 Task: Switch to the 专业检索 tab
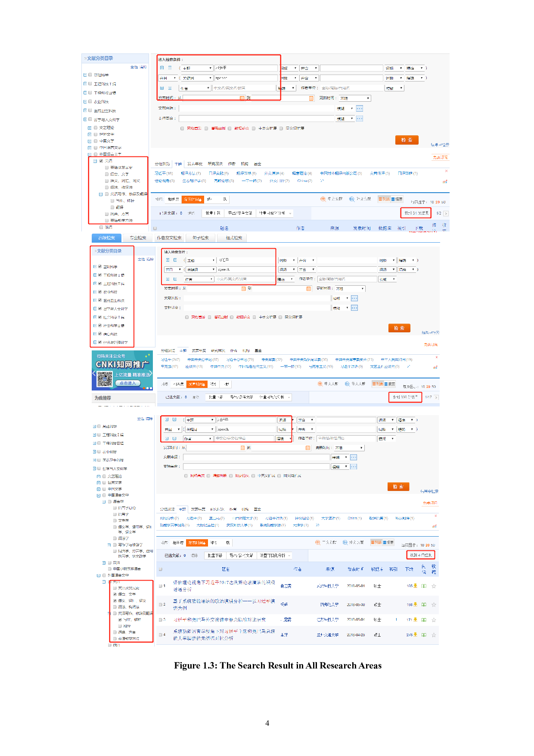(138, 238)
